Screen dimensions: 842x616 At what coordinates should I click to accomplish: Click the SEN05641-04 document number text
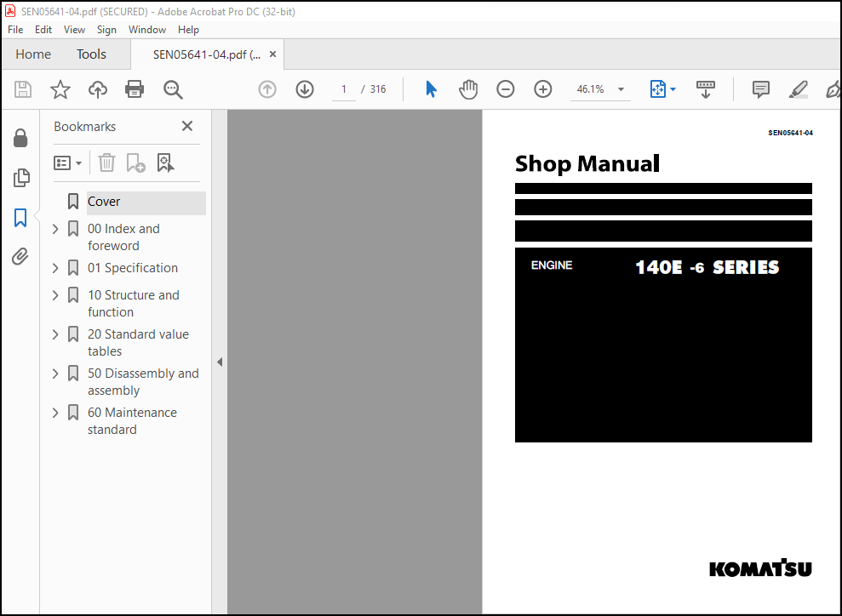790,133
